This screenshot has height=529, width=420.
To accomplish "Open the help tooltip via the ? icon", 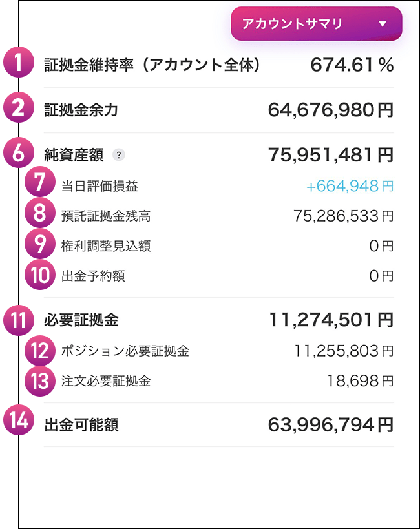I will (x=118, y=154).
